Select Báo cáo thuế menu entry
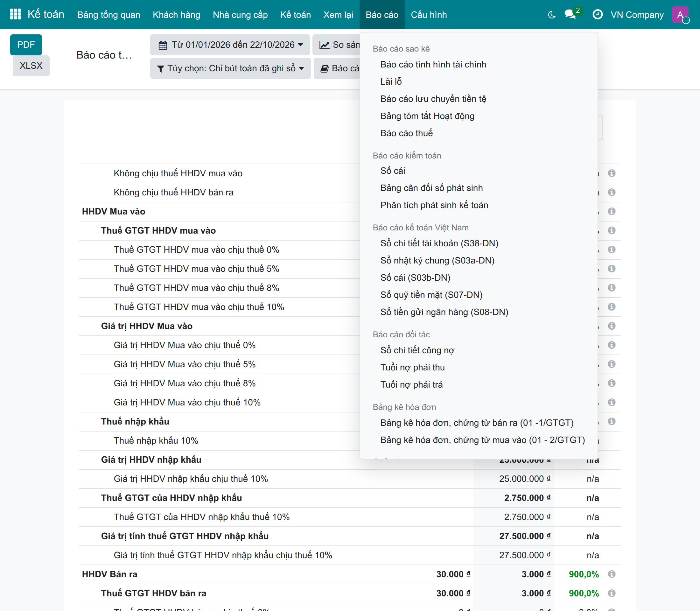Viewport: 700px width, 611px height. [x=406, y=133]
